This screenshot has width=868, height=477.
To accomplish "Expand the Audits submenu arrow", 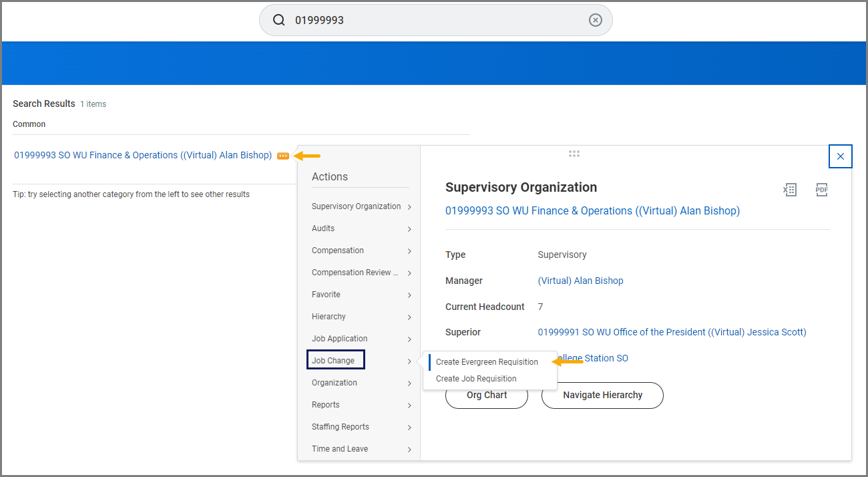I will 409,229.
